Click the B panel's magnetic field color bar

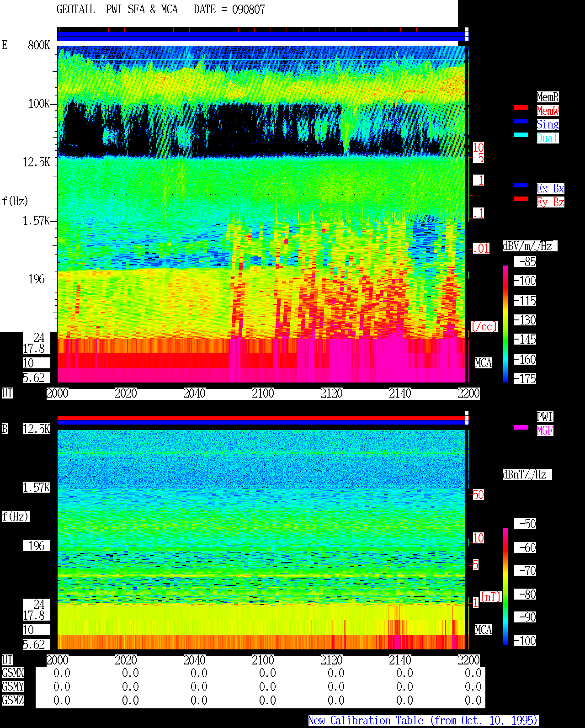point(505,586)
